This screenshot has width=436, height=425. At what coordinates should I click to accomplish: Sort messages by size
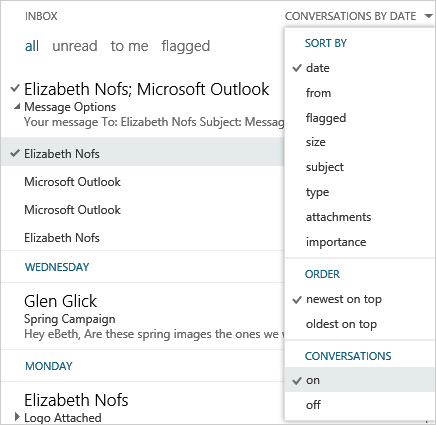click(x=315, y=142)
